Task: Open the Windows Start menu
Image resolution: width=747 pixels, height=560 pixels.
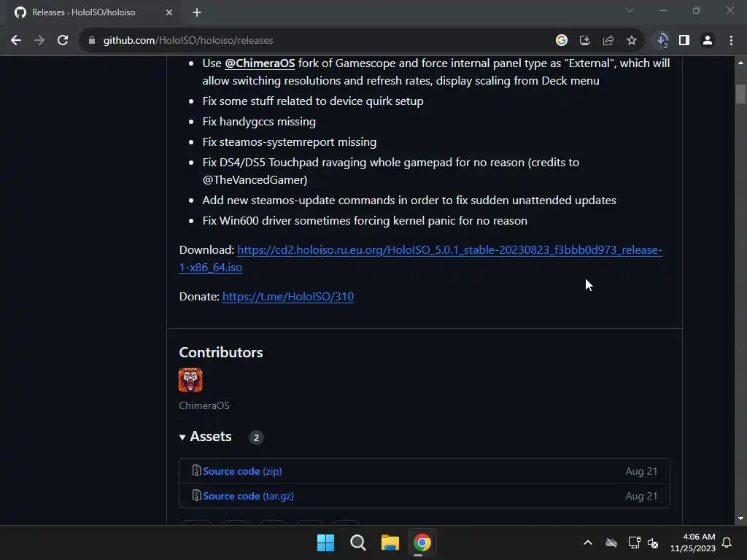Action: pyautogui.click(x=326, y=542)
